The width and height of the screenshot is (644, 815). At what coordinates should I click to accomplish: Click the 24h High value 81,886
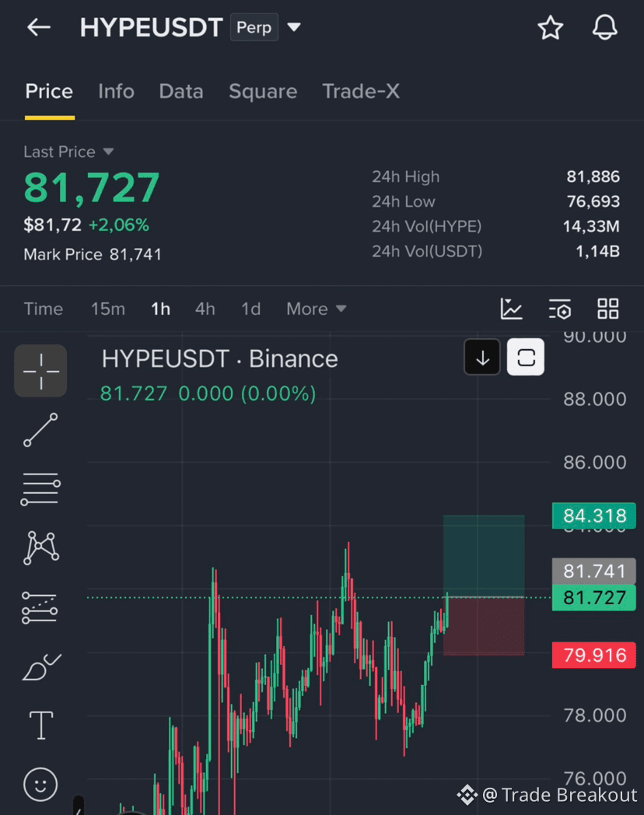(593, 177)
